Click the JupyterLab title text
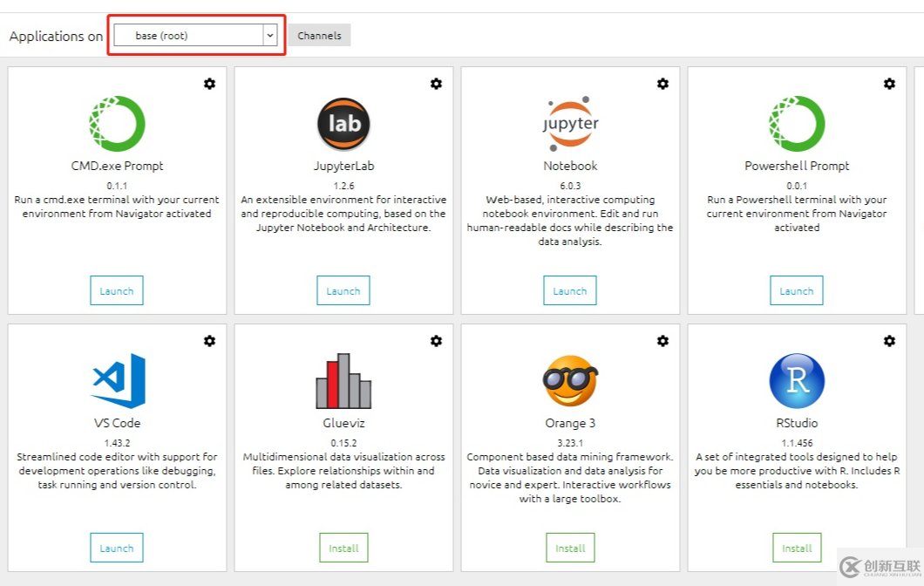The height and width of the screenshot is (586, 924). click(343, 167)
